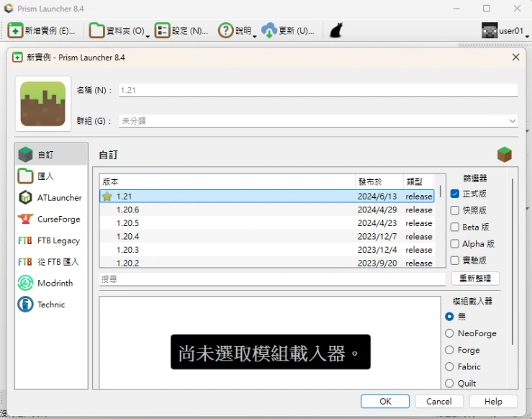
Task: Click the 搜尋 version search field
Action: [272, 279]
